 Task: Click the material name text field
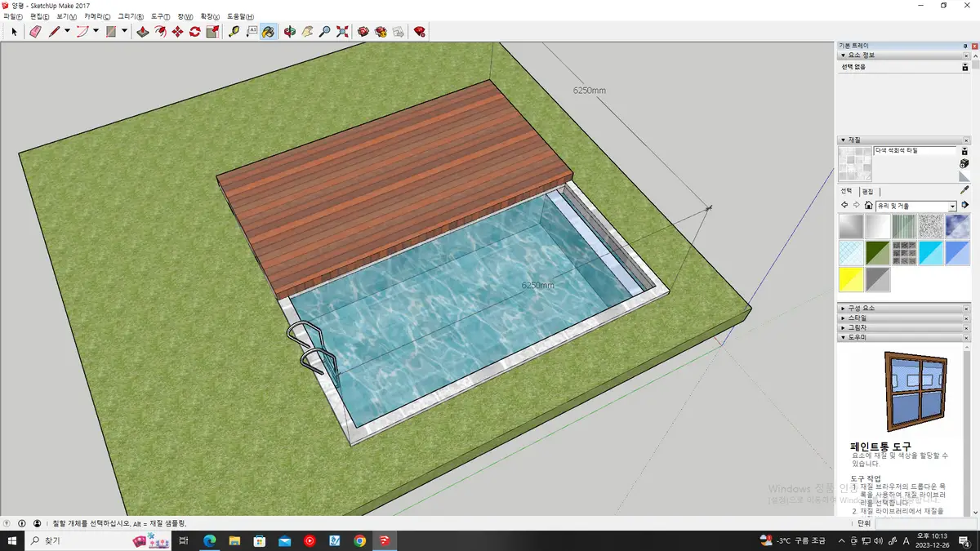(x=914, y=151)
